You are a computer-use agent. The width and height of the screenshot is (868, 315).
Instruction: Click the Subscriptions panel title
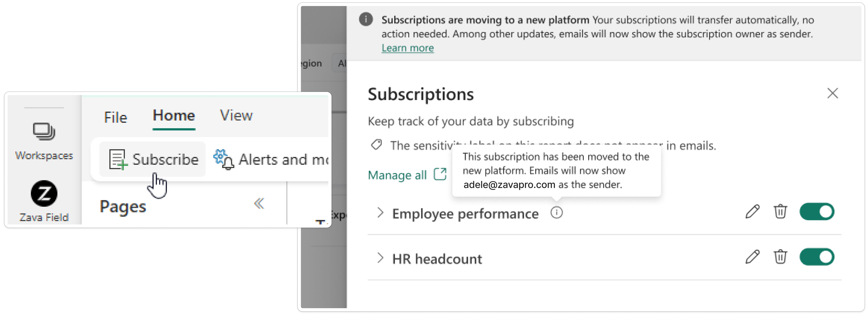click(420, 94)
